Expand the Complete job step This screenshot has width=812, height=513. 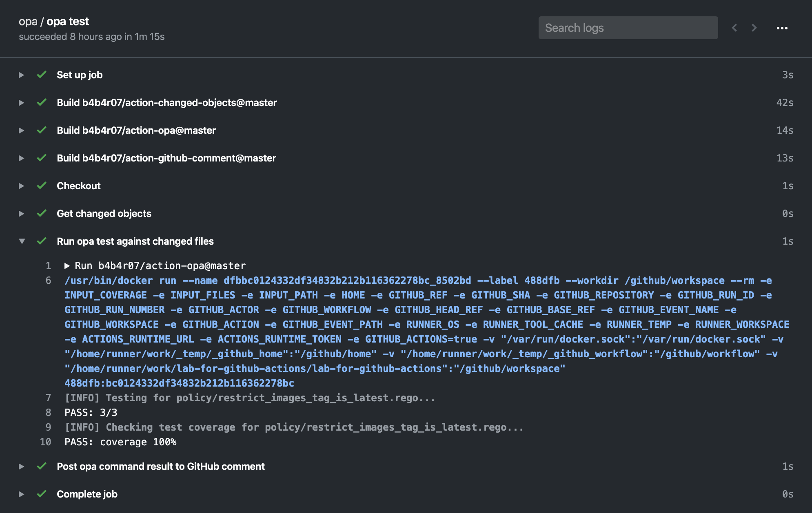click(x=21, y=494)
